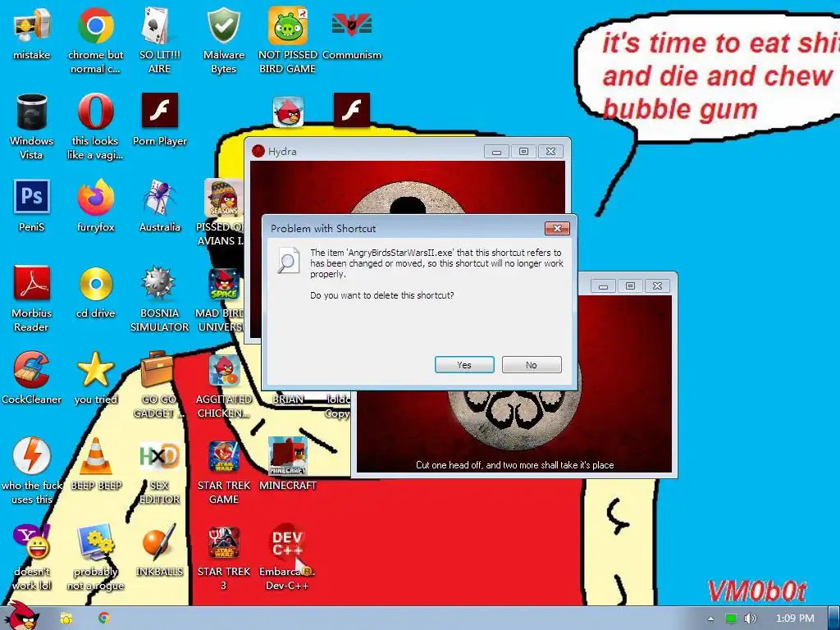Screen dimensions: 840x630
Task: Open the MINECRAFT desktop icon
Action: pos(288,464)
